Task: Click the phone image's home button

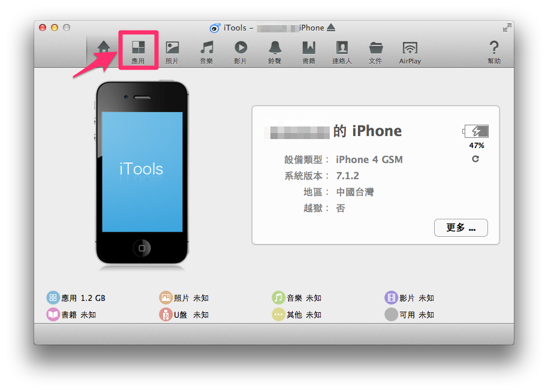Action: (x=142, y=248)
